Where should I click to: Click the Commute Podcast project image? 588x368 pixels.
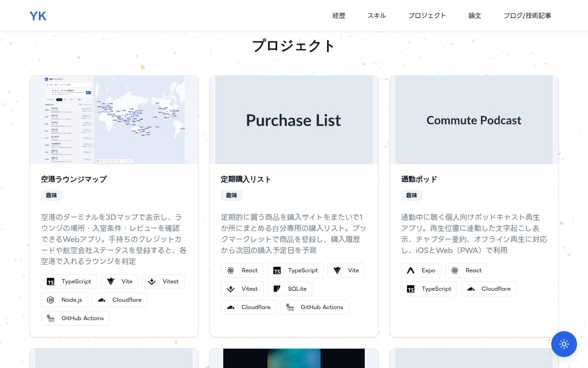tap(474, 120)
